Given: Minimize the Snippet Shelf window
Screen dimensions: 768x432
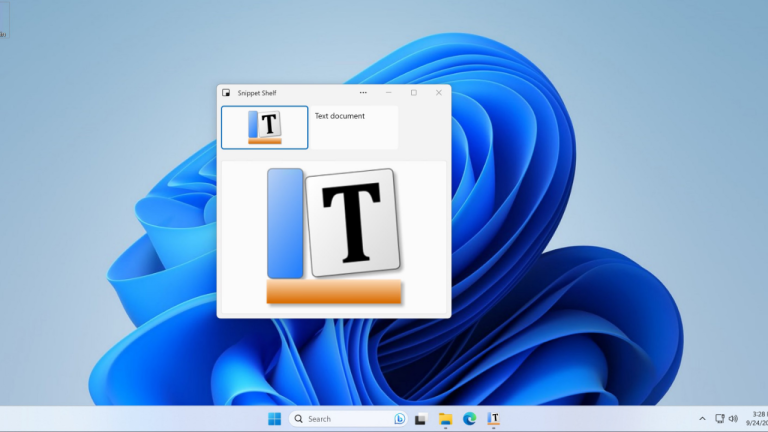Looking at the screenshot, I should 388,93.
